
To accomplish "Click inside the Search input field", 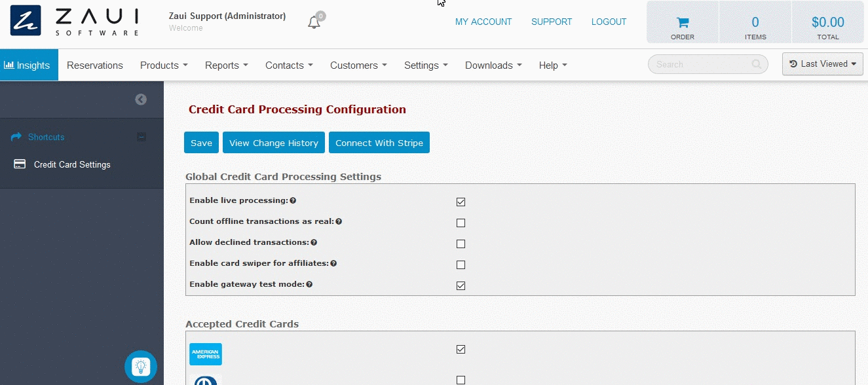I will point(701,64).
